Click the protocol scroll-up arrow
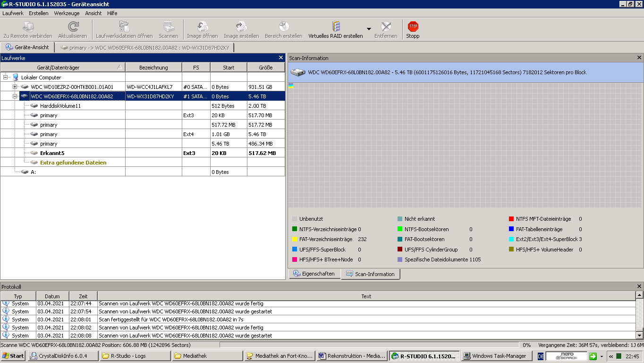644x363 pixels. point(639,295)
